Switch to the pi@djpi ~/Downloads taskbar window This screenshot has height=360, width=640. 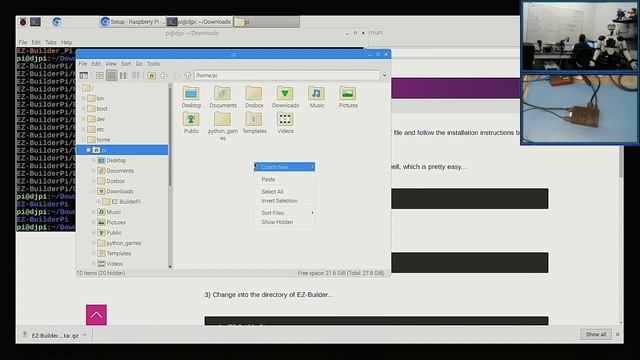pyautogui.click(x=200, y=22)
